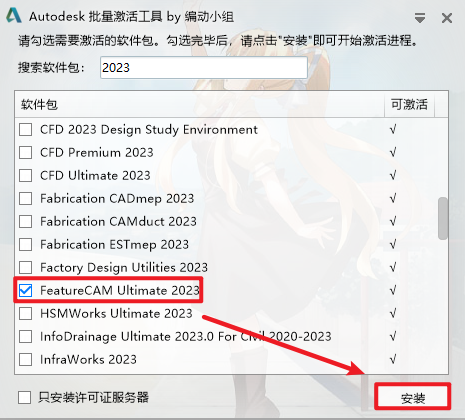The width and height of the screenshot is (465, 420).
Task: Check the InfraWorks 2023 checkbox
Action: coord(26,359)
